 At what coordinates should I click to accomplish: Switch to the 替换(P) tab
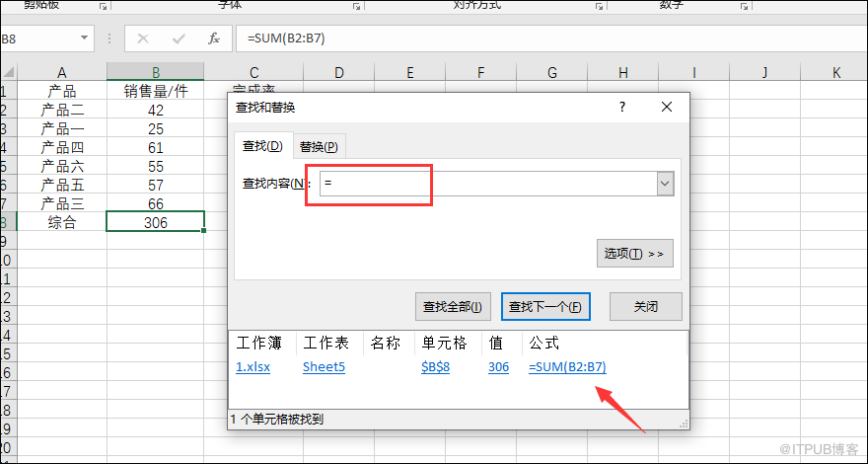[319, 147]
